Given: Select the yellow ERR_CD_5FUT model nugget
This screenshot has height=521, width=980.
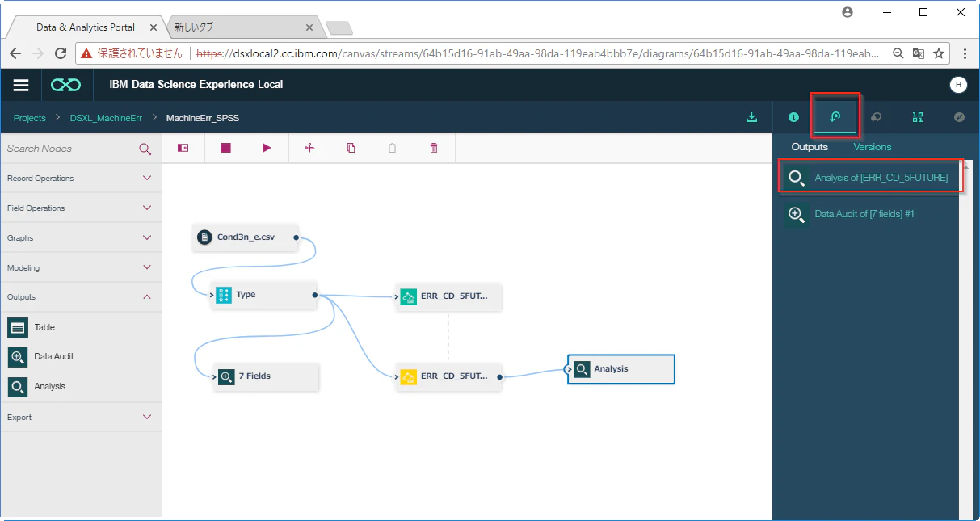Looking at the screenshot, I should [x=448, y=376].
